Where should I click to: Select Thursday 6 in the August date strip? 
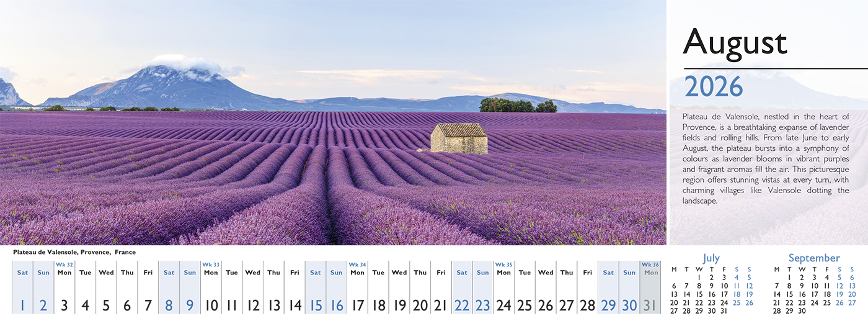[x=127, y=287]
